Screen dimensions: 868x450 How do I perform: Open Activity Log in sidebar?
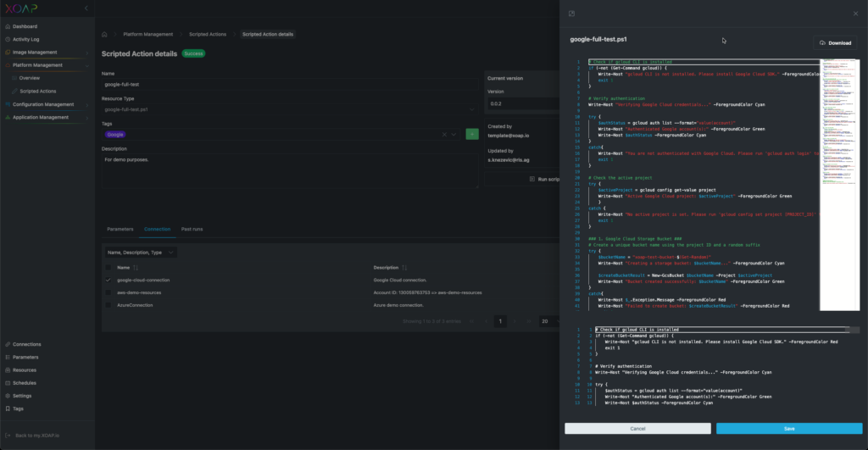25,39
